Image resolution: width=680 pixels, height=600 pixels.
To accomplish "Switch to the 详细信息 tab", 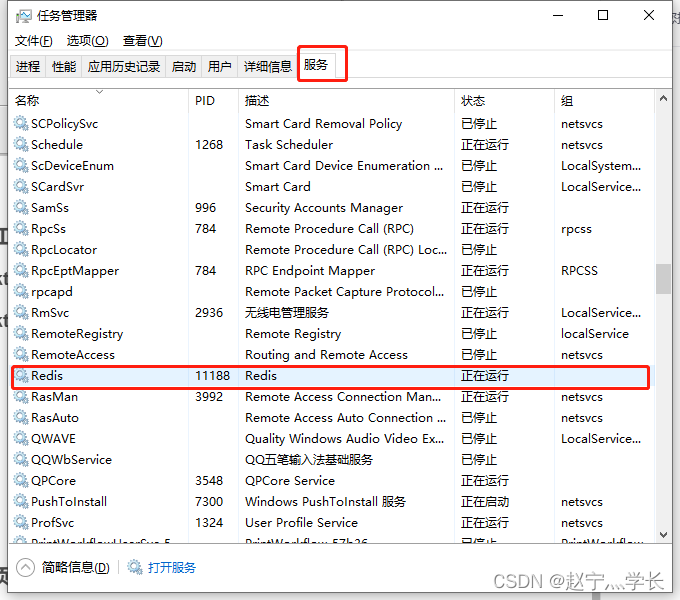I will tap(268, 66).
